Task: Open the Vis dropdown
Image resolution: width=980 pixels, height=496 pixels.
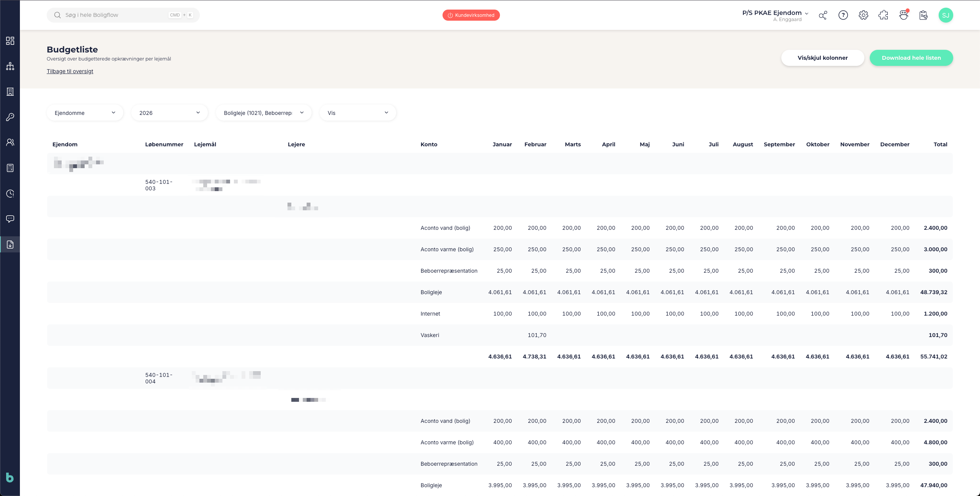Action: pos(358,113)
